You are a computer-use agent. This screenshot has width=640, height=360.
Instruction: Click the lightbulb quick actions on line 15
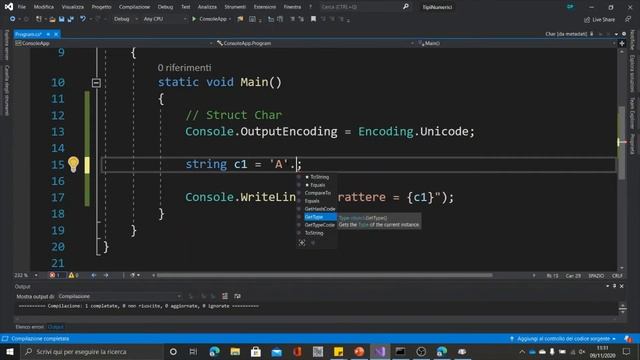[73, 164]
